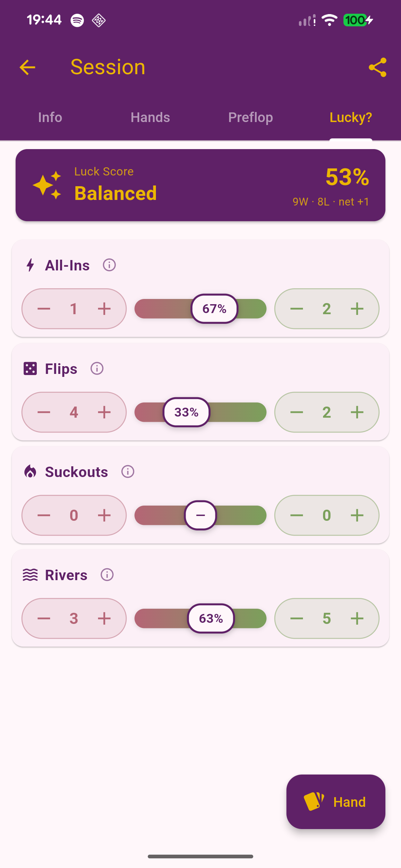
Task: Increase Suckouts losses with plus
Action: point(104,515)
